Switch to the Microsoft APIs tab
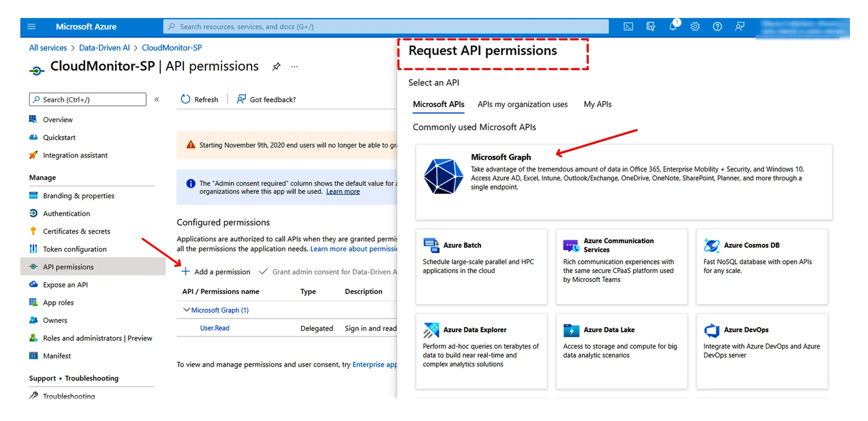The image size is (868, 421). click(438, 104)
